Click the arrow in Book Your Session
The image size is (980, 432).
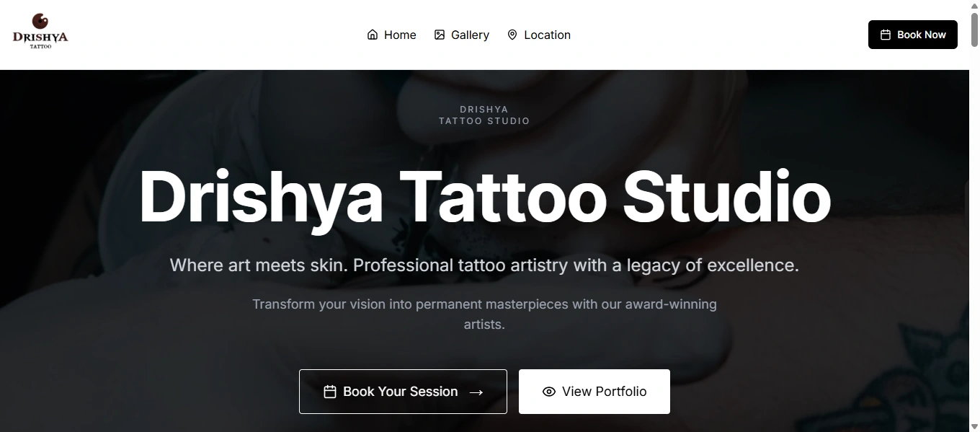pyautogui.click(x=476, y=392)
